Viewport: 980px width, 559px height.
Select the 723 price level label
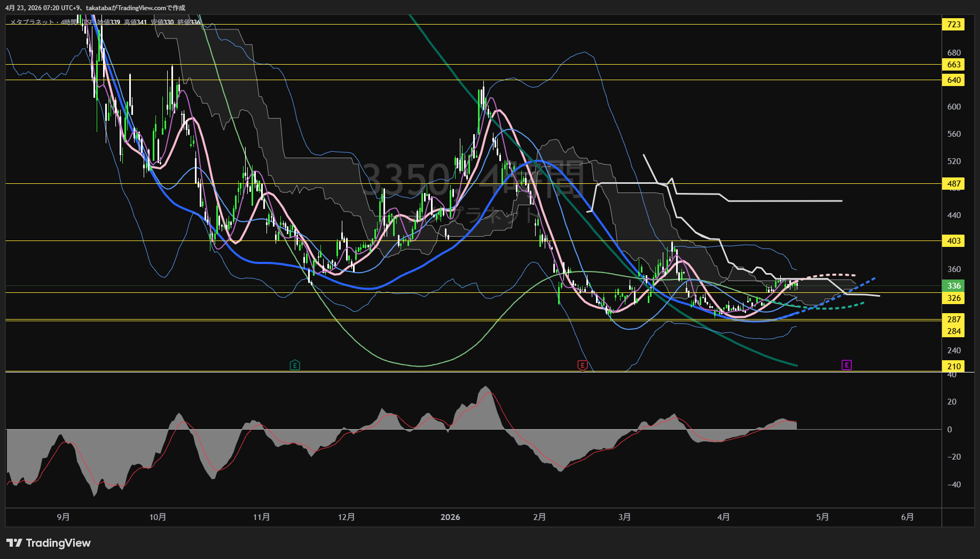(954, 25)
